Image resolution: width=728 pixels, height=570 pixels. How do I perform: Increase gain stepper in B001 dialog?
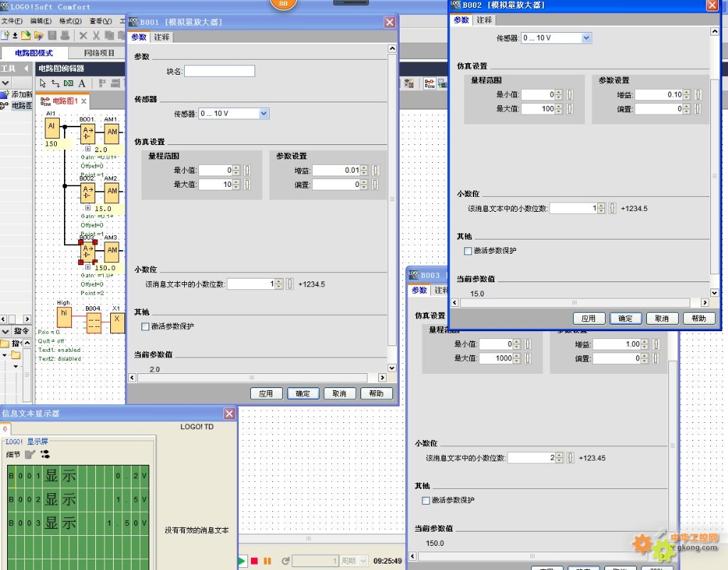[x=364, y=168]
